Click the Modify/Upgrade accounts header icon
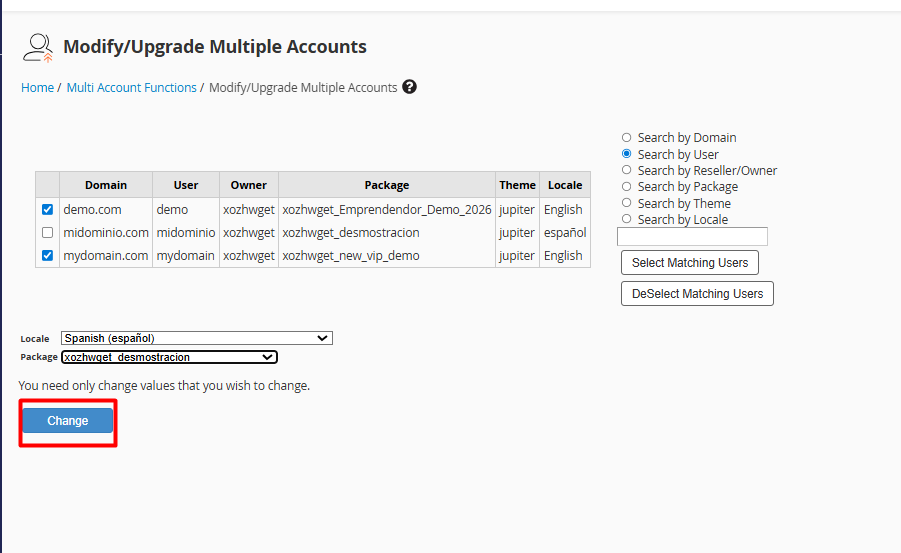 coord(38,48)
